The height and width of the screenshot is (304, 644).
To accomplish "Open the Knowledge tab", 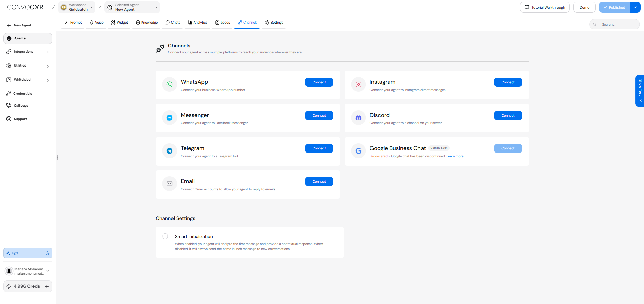I will (147, 22).
